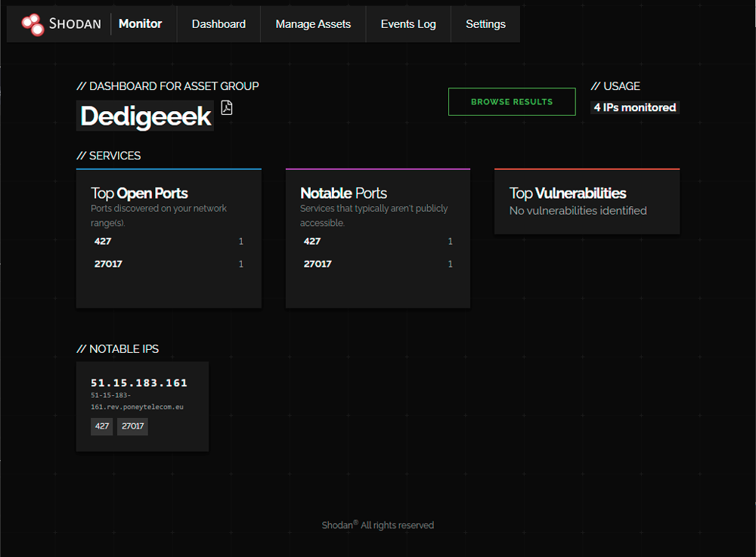The image size is (756, 557).
Task: Select port 27017 in Top Open Ports
Action: 108,264
